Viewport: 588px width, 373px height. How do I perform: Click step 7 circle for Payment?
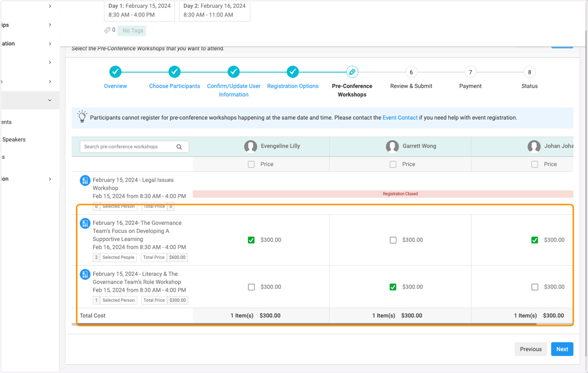470,72
